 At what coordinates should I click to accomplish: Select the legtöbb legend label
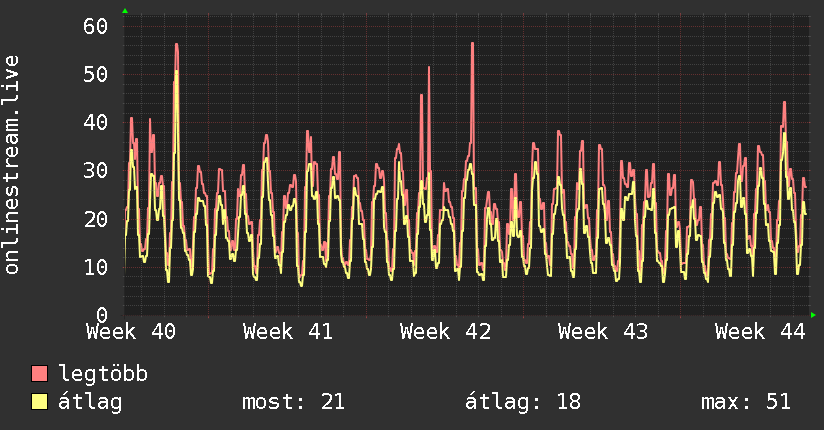(103, 374)
